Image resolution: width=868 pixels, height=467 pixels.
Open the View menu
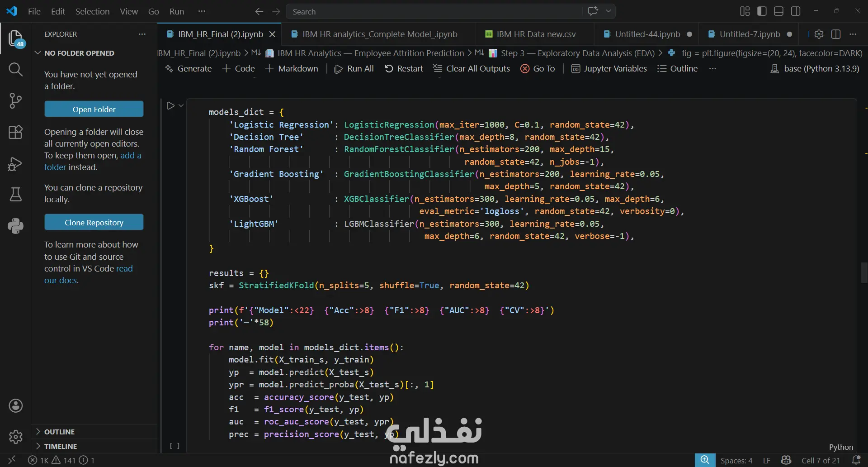129,11
